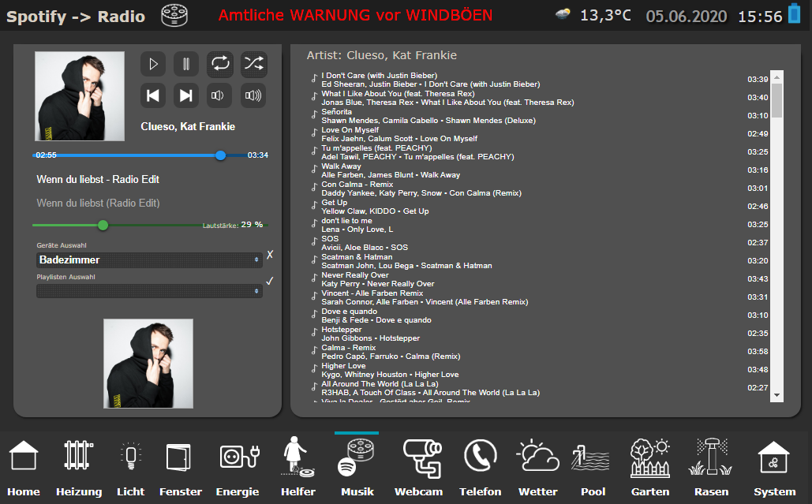Pause the current track

click(x=186, y=64)
